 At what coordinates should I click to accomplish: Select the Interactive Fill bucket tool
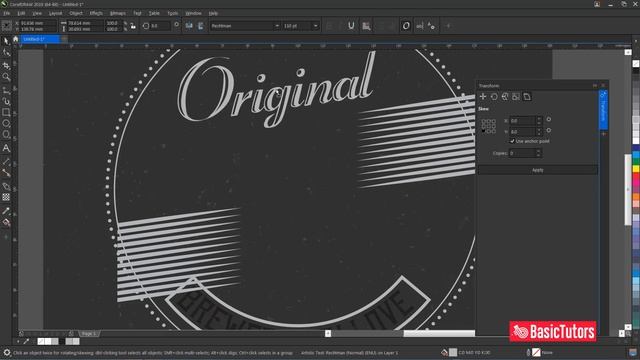click(x=6, y=222)
